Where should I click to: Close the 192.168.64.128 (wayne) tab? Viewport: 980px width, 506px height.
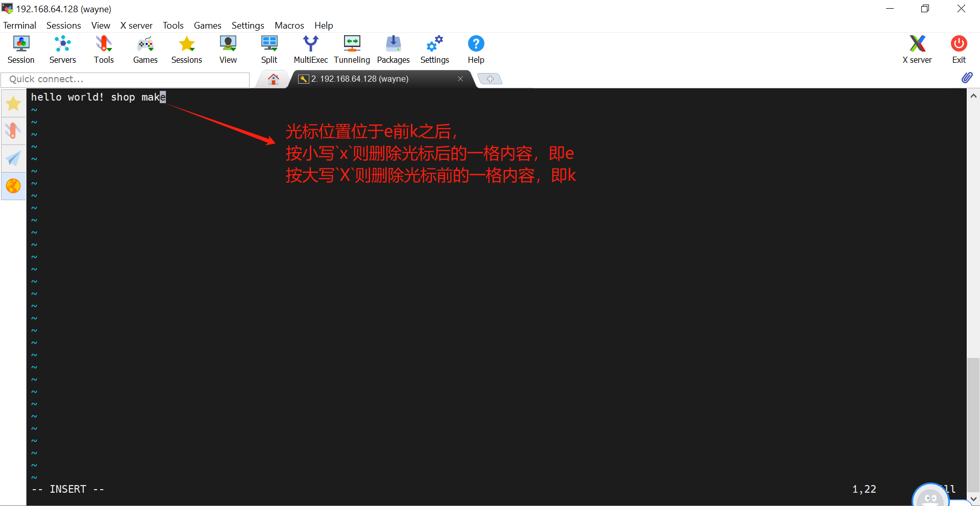click(460, 79)
